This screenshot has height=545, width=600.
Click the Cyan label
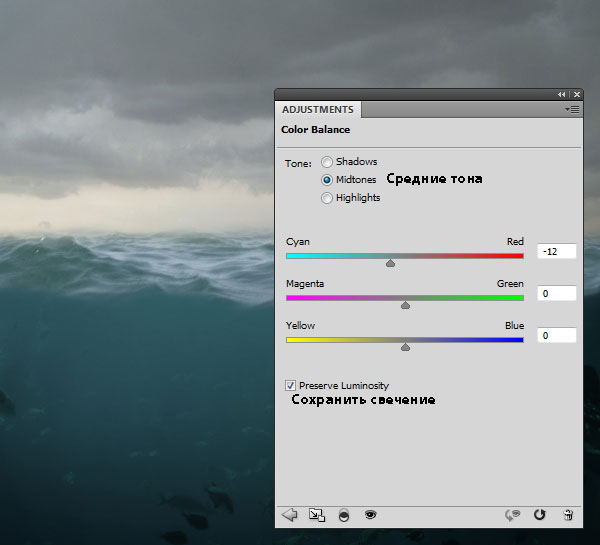tap(298, 242)
